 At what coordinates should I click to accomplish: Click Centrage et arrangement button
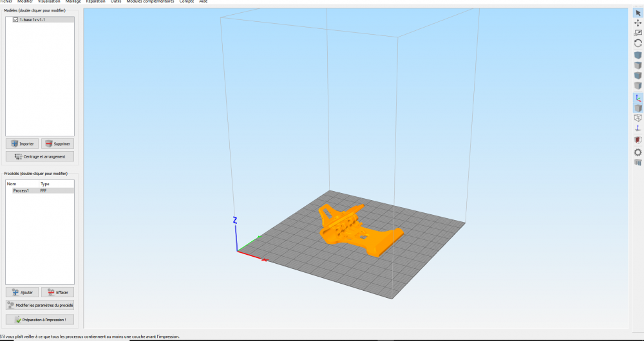click(40, 156)
